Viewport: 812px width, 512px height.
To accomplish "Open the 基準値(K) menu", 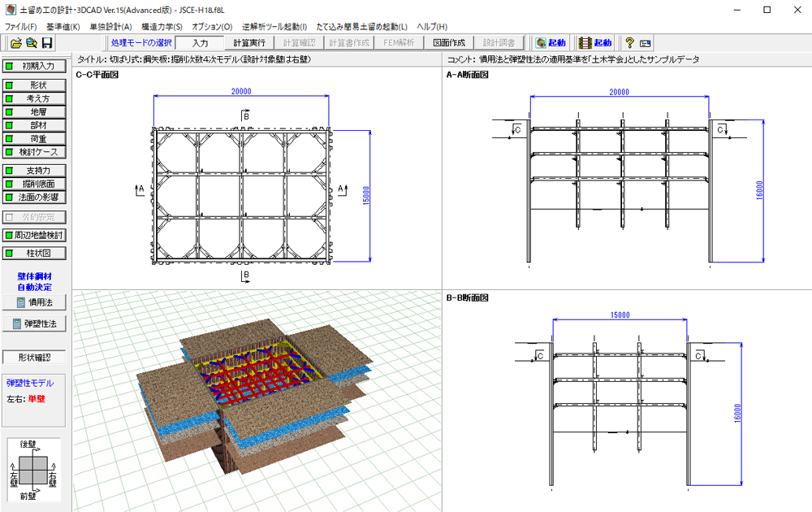I will [63, 27].
